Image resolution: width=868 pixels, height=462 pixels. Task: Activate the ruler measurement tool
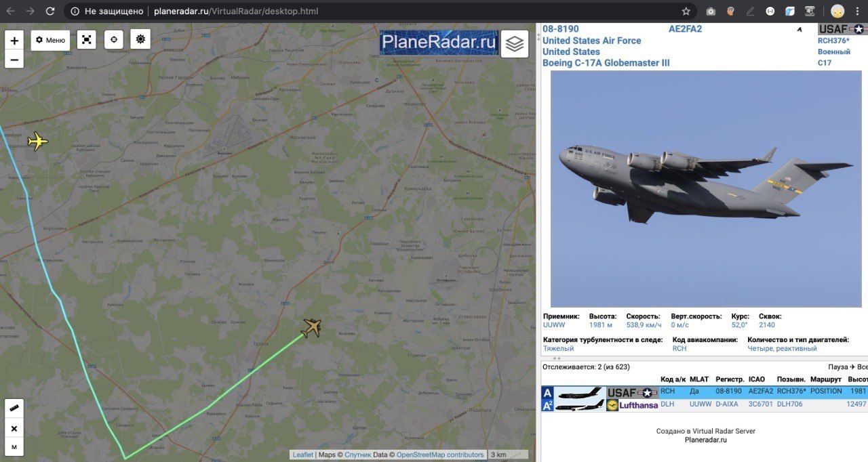coord(14,409)
